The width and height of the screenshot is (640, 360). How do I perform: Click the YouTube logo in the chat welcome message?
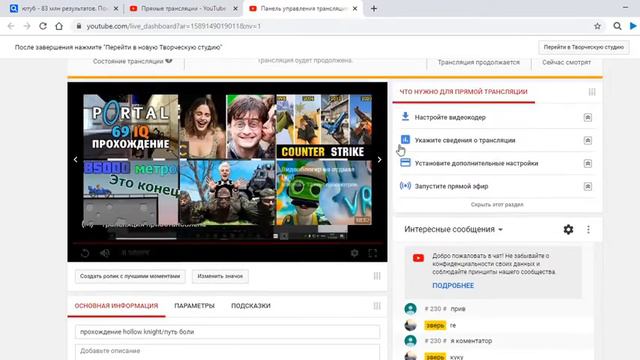(418, 258)
